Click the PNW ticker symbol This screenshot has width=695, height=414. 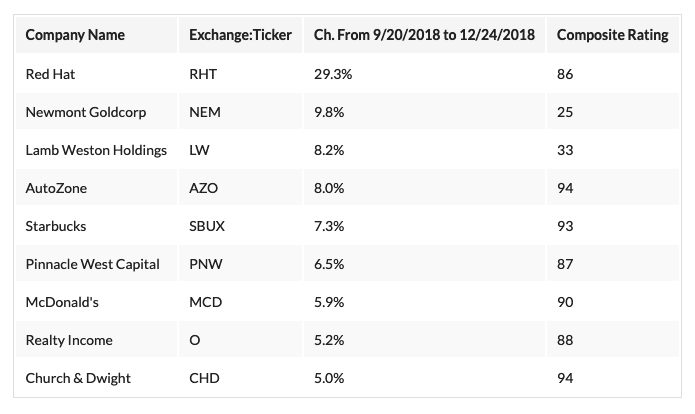point(205,264)
